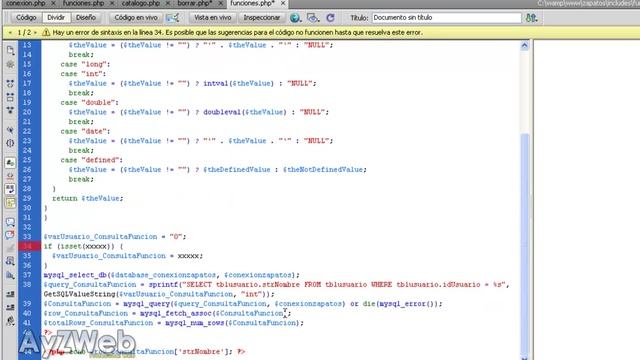Expand all collapsed code
Image resolution: width=640 pixels, height=360 pixels.
point(10,110)
